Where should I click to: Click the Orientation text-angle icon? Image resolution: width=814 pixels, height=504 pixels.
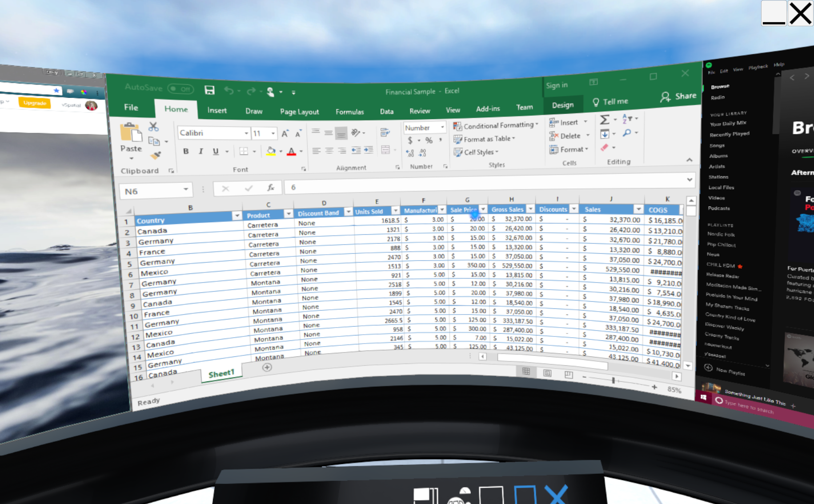click(x=356, y=132)
